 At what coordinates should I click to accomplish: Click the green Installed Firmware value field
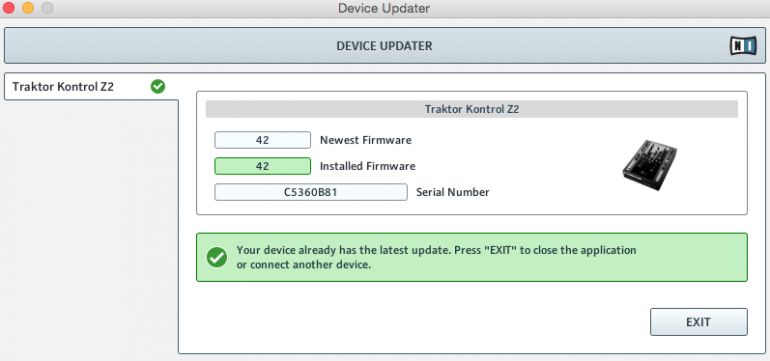(x=262, y=166)
